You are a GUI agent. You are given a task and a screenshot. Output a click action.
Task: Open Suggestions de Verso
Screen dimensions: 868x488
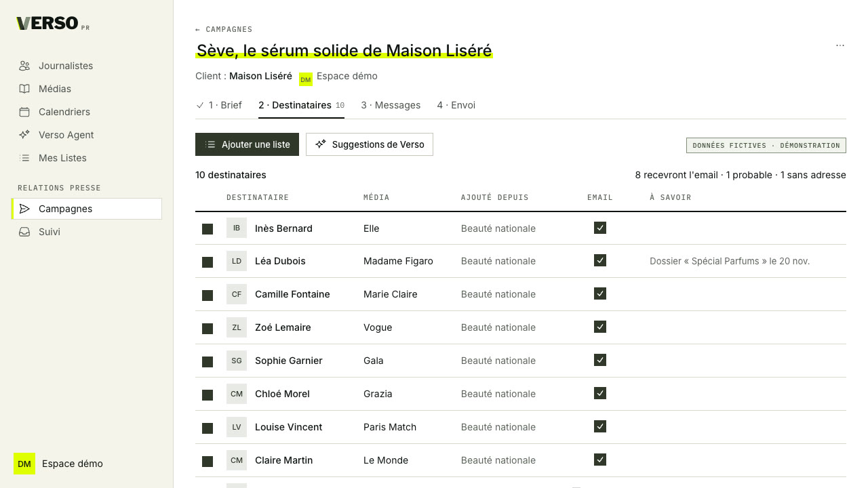tap(370, 144)
